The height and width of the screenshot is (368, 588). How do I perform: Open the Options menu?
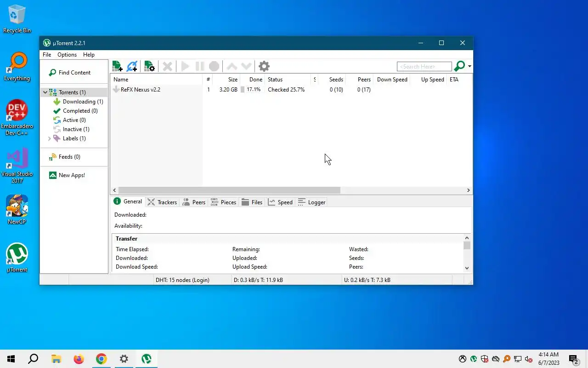click(x=67, y=54)
